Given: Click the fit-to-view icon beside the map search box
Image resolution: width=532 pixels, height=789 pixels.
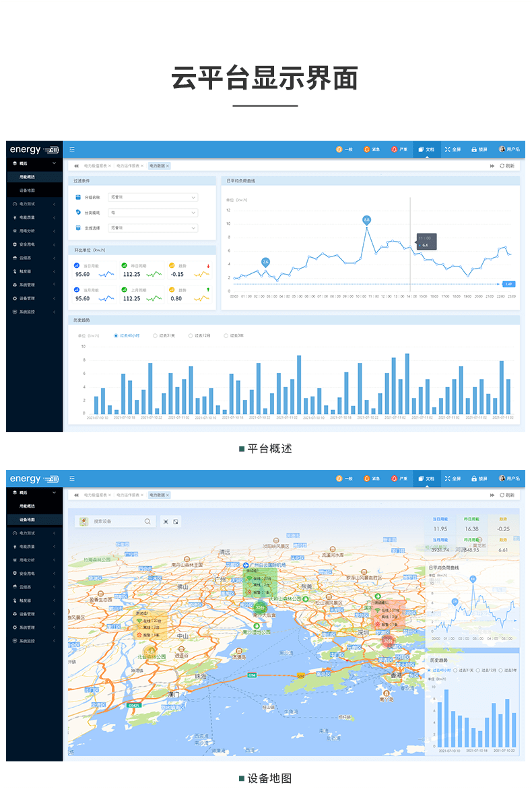Looking at the screenshot, I should click(166, 521).
